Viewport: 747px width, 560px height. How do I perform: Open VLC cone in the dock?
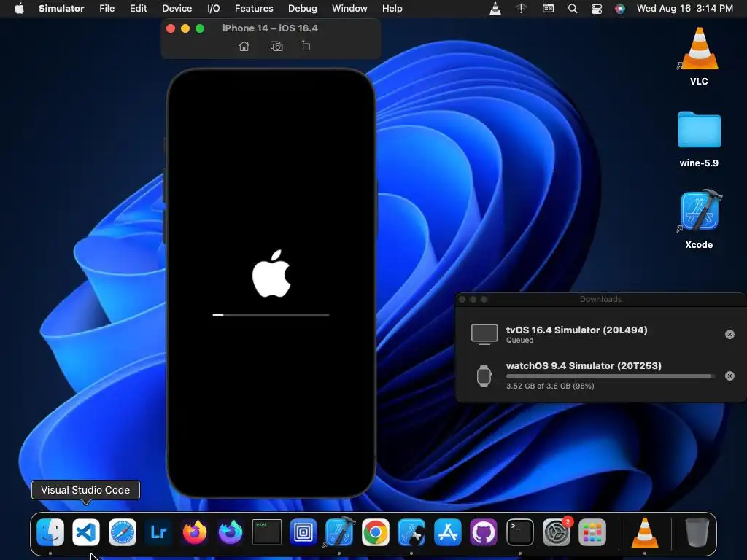tap(645, 532)
